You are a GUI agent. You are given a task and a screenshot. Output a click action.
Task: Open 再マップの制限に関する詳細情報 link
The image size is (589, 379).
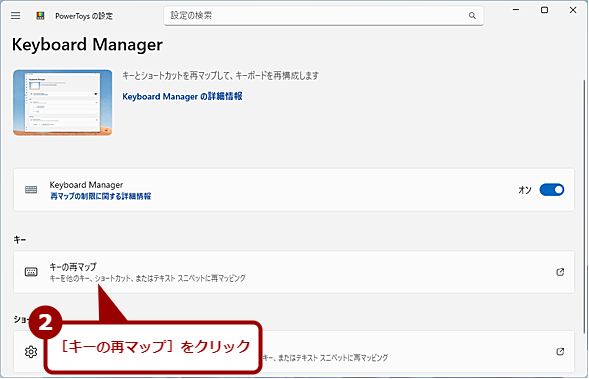tap(101, 196)
